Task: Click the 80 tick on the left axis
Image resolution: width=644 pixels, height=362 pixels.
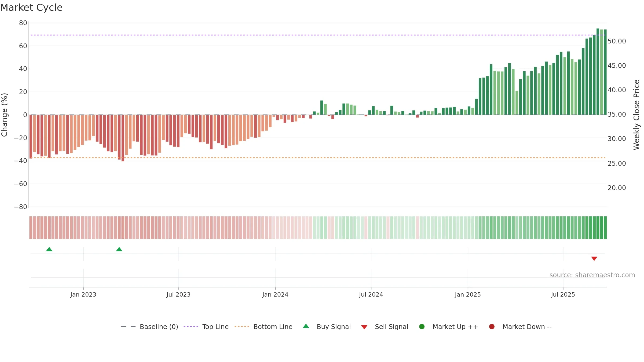Action: 23,23
